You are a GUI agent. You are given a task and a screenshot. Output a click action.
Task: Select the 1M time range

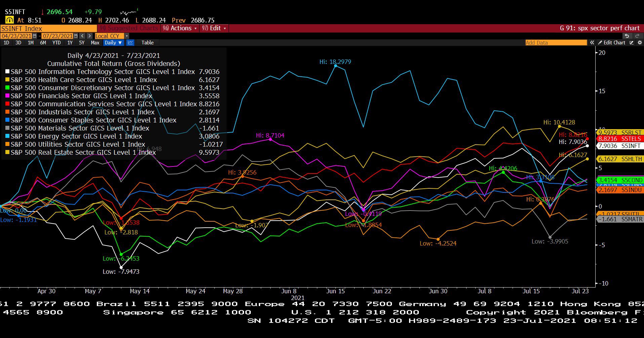31,43
